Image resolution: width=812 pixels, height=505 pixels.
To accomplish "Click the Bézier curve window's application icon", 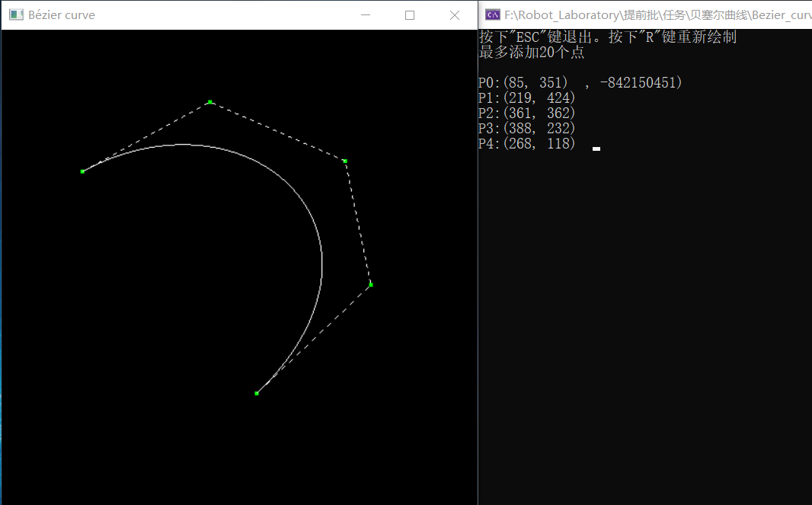I will tap(15, 14).
